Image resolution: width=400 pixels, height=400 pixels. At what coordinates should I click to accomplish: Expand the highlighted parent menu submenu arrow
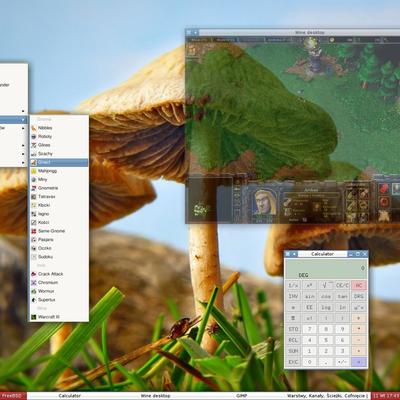click(23, 120)
